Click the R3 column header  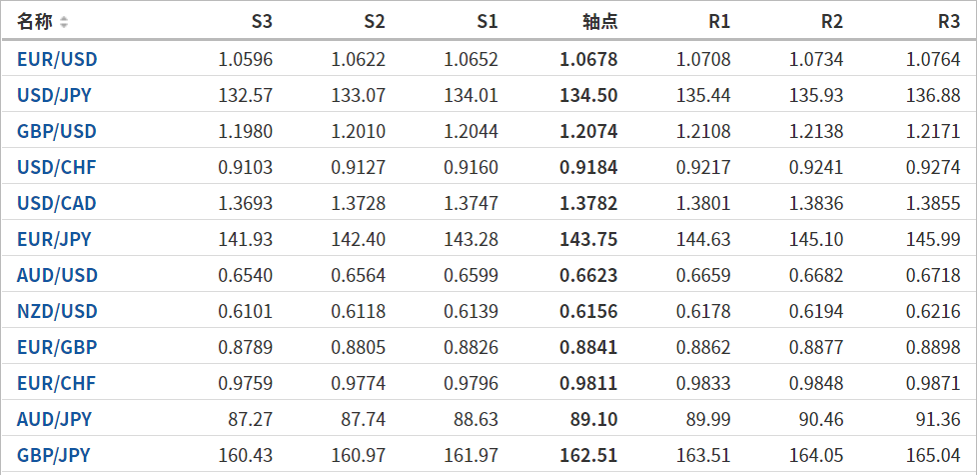pos(948,21)
